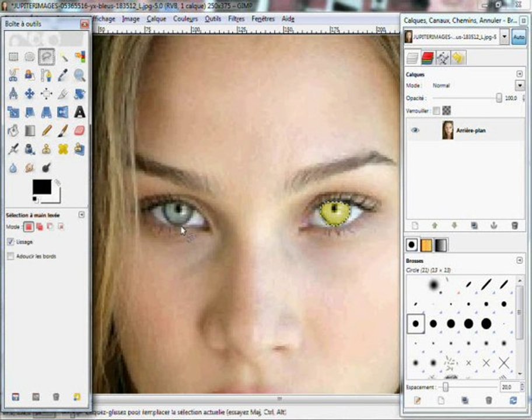
Task: Select the Ellipse Select tool
Action: pyautogui.click(x=30, y=57)
